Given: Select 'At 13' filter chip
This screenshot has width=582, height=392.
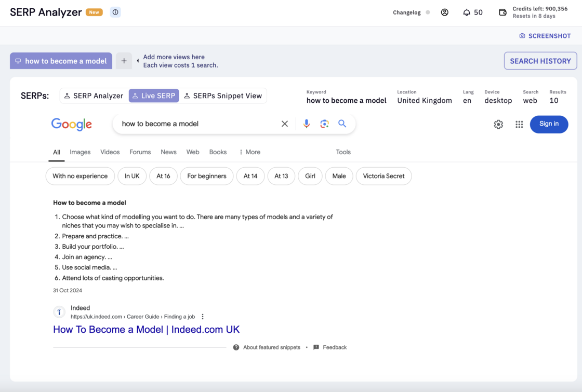Looking at the screenshot, I should 281,176.
